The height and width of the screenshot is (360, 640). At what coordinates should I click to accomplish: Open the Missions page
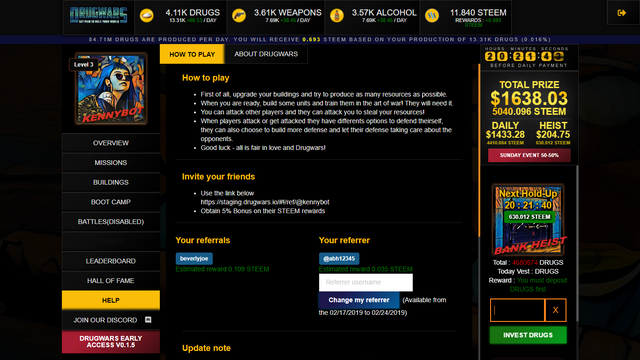pos(111,162)
